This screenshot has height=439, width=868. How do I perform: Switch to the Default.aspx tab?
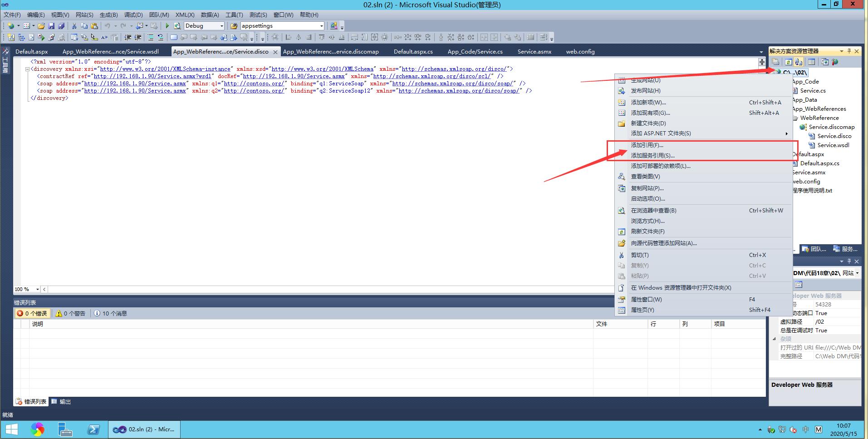(32, 52)
